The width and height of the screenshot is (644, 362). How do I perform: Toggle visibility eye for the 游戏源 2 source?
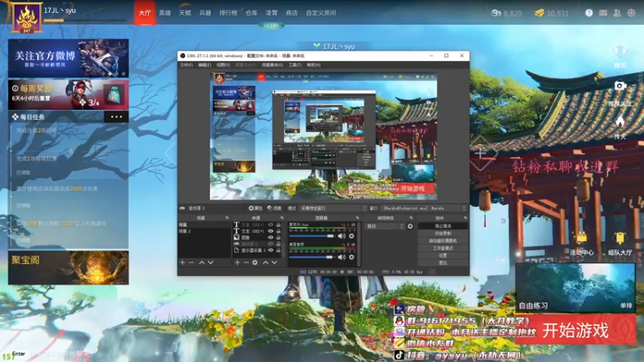point(270,244)
